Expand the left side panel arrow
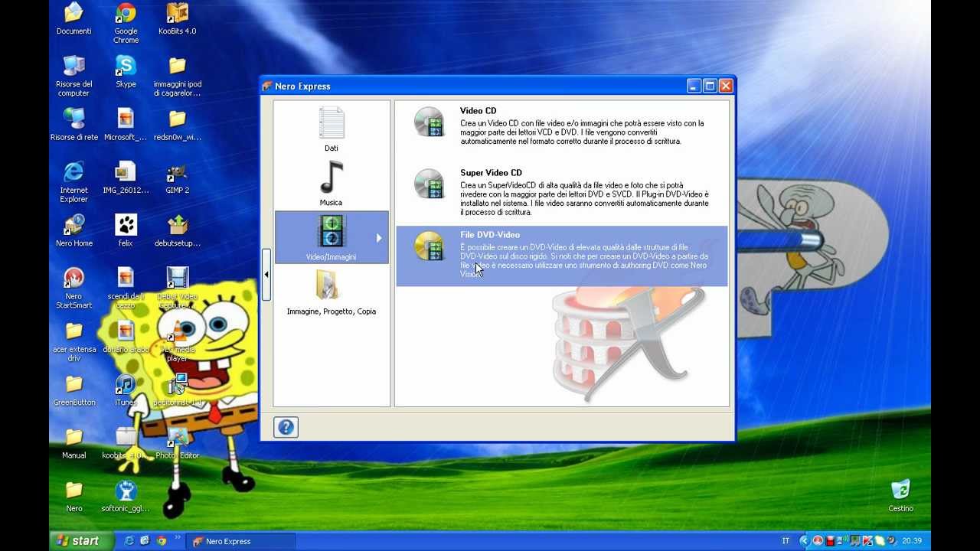Image resolution: width=980 pixels, height=551 pixels. click(266, 274)
